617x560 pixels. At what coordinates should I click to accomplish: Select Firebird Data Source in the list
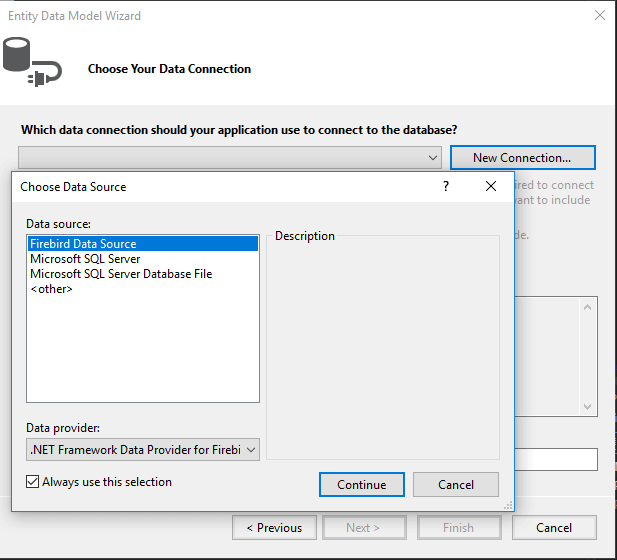click(143, 244)
